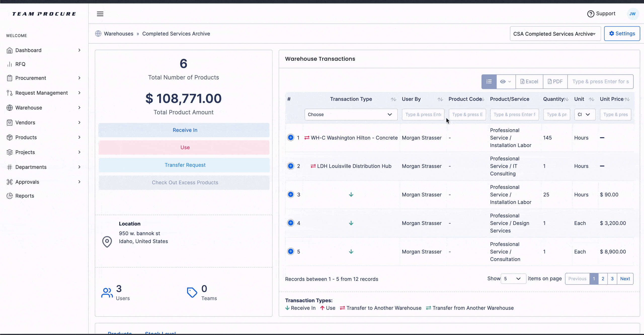The height and width of the screenshot is (335, 644).
Task: Sort by User By column arrows
Action: pyautogui.click(x=440, y=99)
